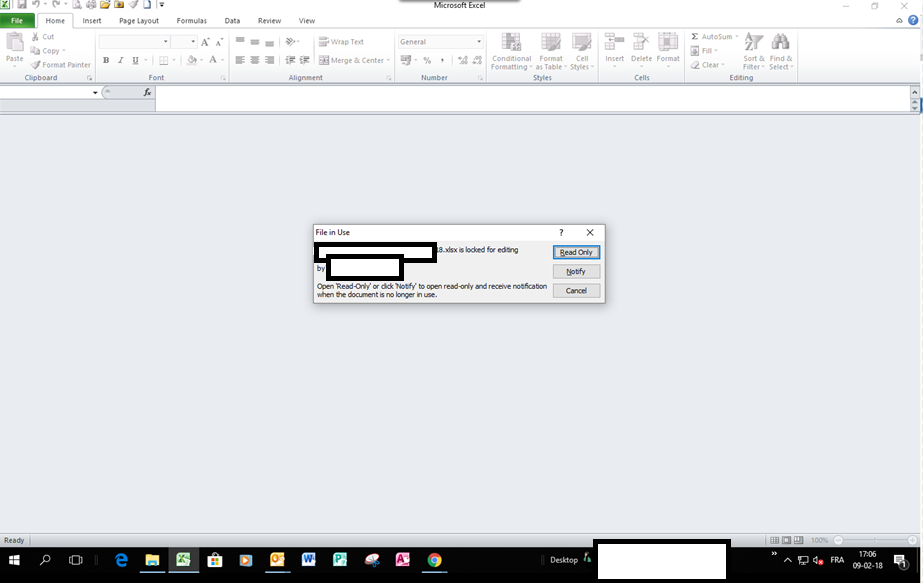Click the Increase Font Size icon
Viewport: 924px width, 583px height.
coord(205,42)
